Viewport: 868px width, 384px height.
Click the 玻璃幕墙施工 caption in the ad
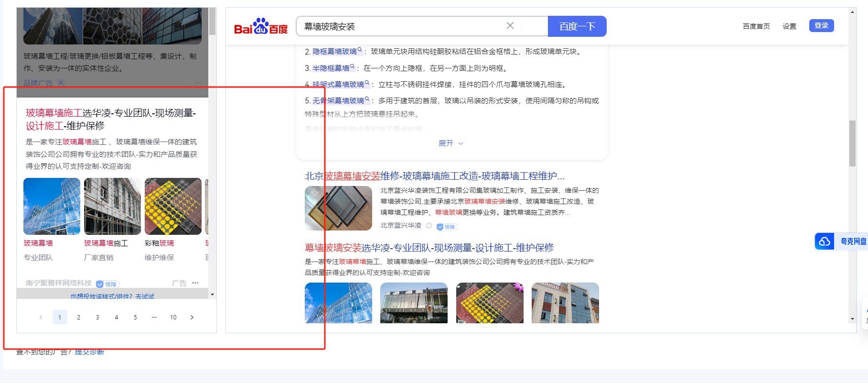[106, 243]
